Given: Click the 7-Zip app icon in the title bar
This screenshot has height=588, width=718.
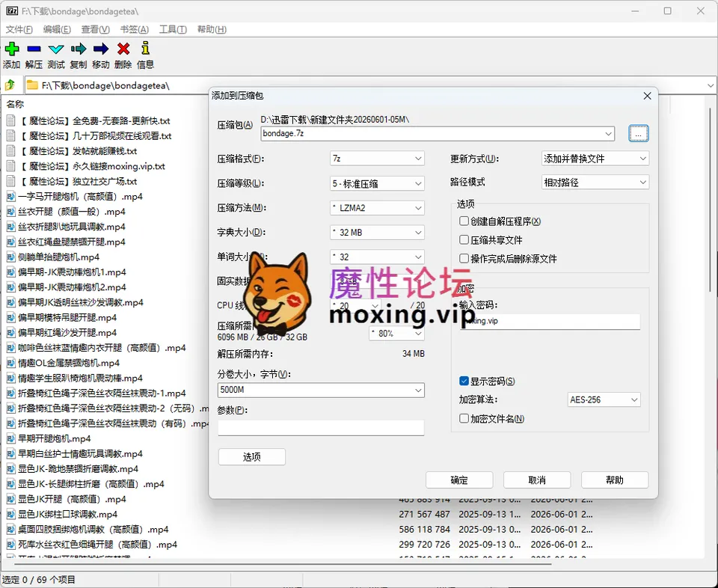Looking at the screenshot, I should coord(12,11).
